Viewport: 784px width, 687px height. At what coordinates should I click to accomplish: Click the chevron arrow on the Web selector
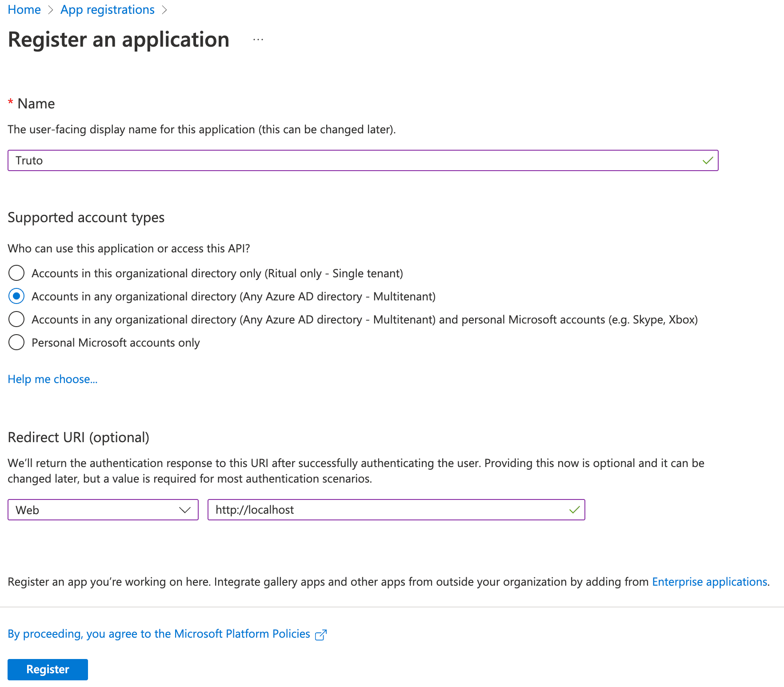tap(185, 510)
